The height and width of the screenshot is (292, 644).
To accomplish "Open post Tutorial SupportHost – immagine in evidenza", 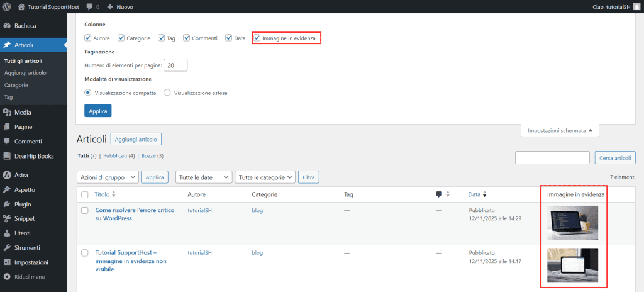I will pos(131,261).
